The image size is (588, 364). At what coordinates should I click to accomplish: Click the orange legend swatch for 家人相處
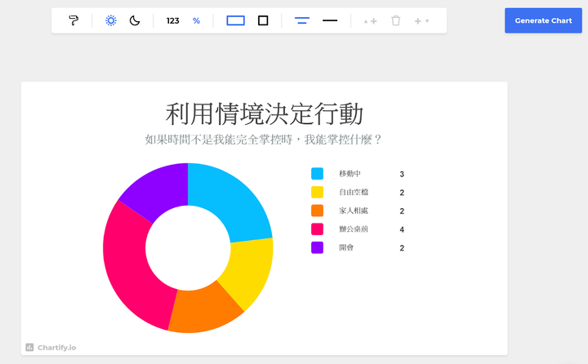tap(317, 211)
